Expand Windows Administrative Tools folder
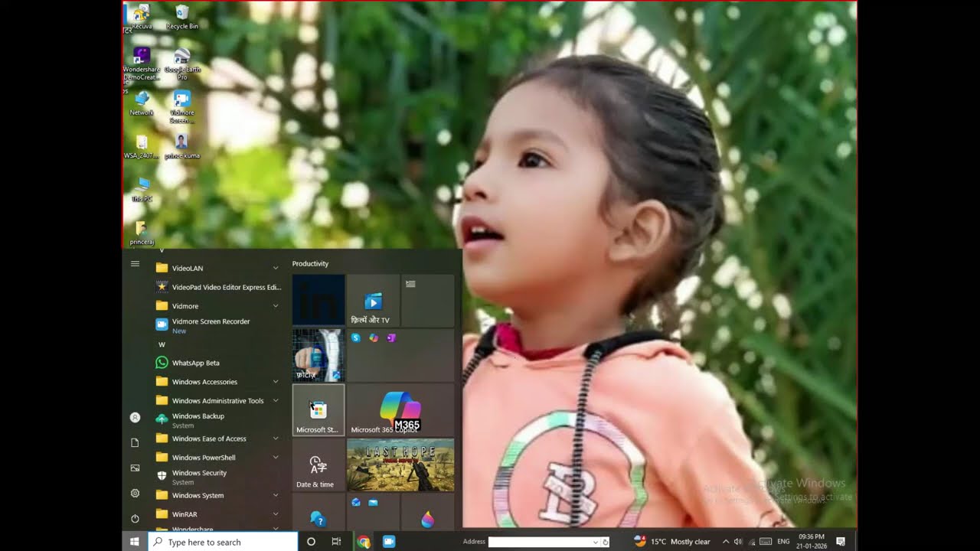 (218, 400)
